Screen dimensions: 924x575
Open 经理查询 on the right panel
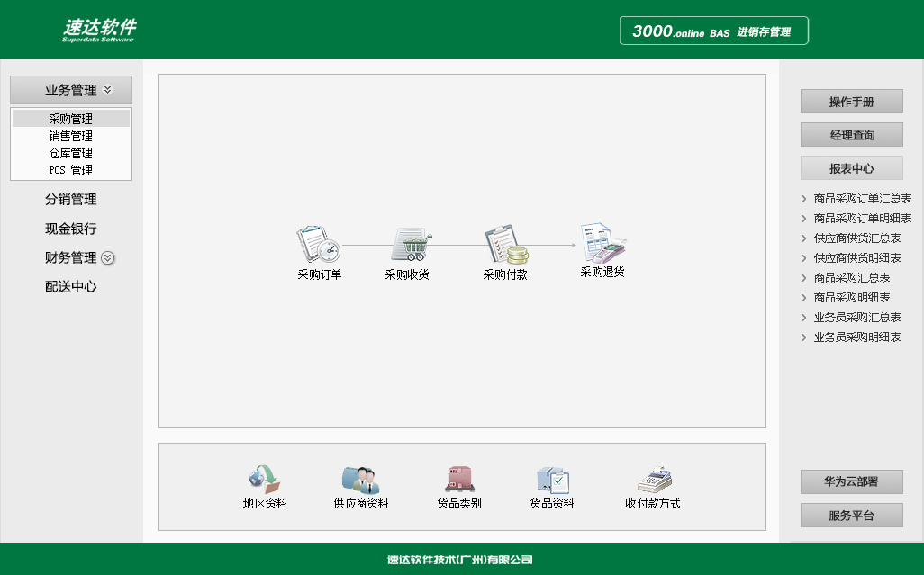[x=850, y=134]
